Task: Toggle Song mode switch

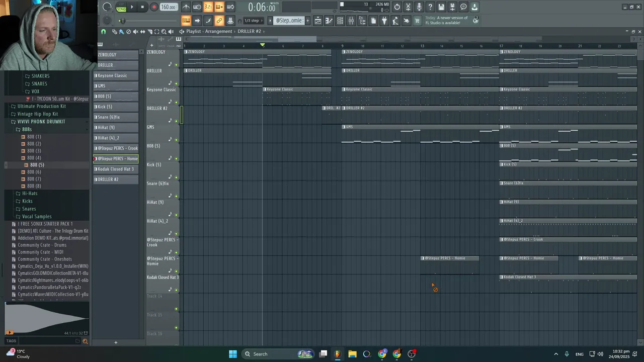Action: click(x=121, y=7)
